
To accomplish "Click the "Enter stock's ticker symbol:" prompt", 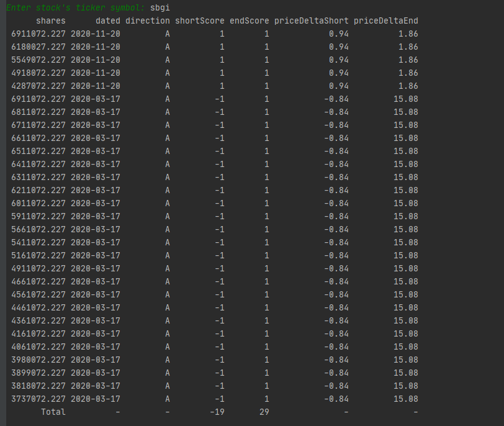I will point(76,7).
